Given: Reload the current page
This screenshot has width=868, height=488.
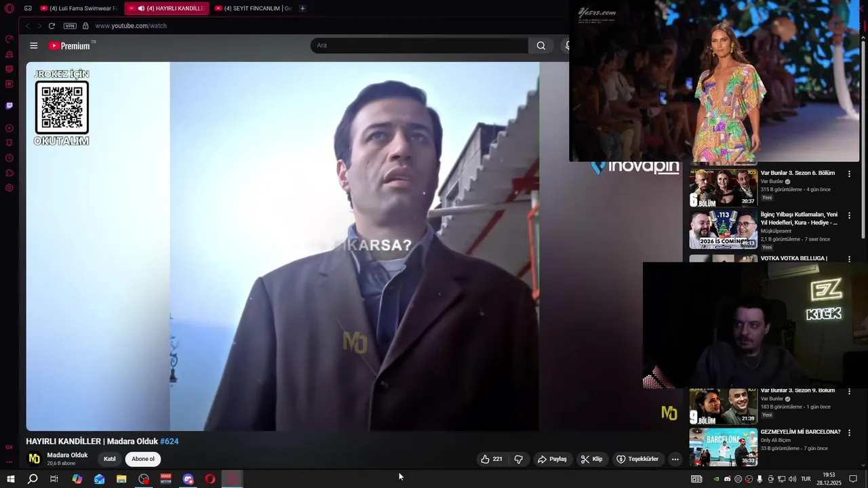Looking at the screenshot, I should pos(52,26).
